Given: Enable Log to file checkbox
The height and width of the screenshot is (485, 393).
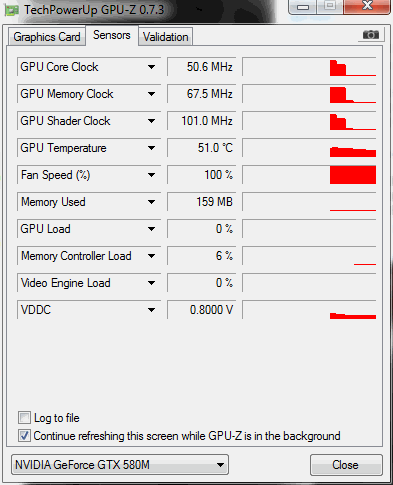Looking at the screenshot, I should coord(24,418).
